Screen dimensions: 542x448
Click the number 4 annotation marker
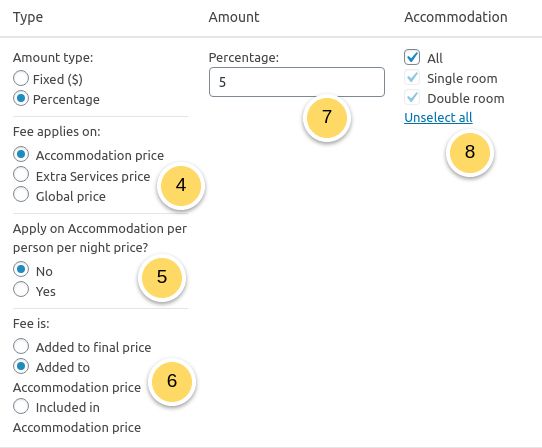pos(181,185)
